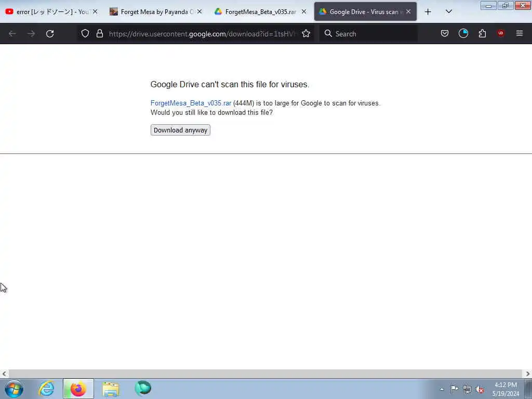Screen dimensions: 532x399
Task: Close the ForgetMesa_Beta_v035.rar tab
Action: pos(304,12)
